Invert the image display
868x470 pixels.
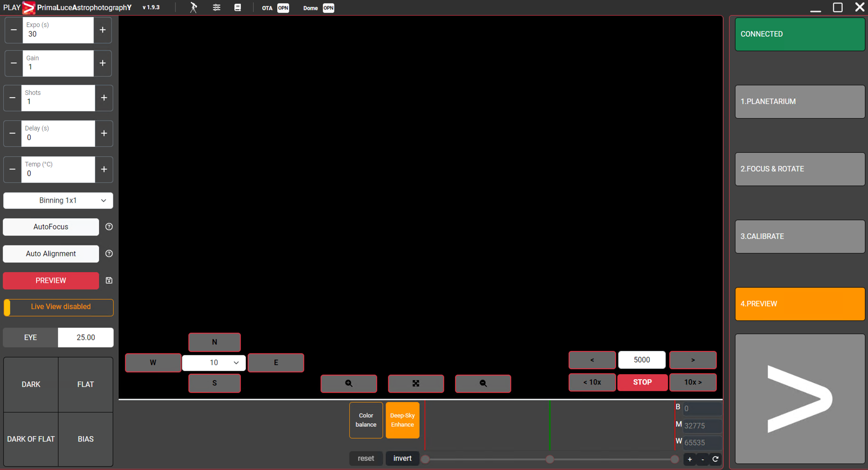click(x=402, y=458)
